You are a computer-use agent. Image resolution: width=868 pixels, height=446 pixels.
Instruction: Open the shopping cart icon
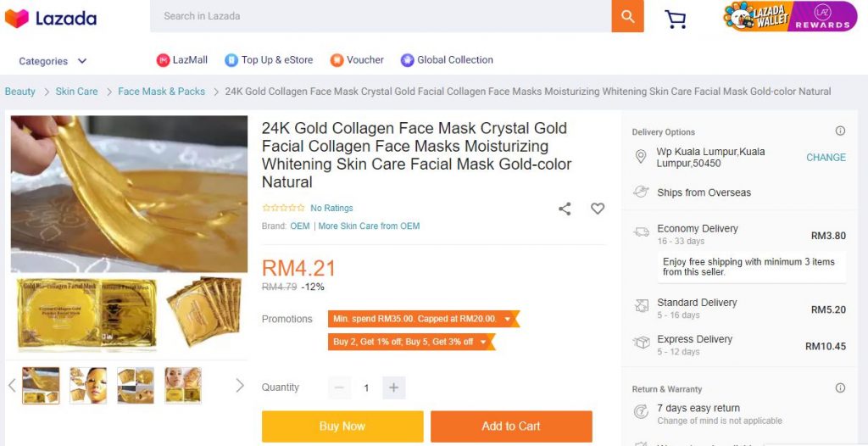pos(676,19)
